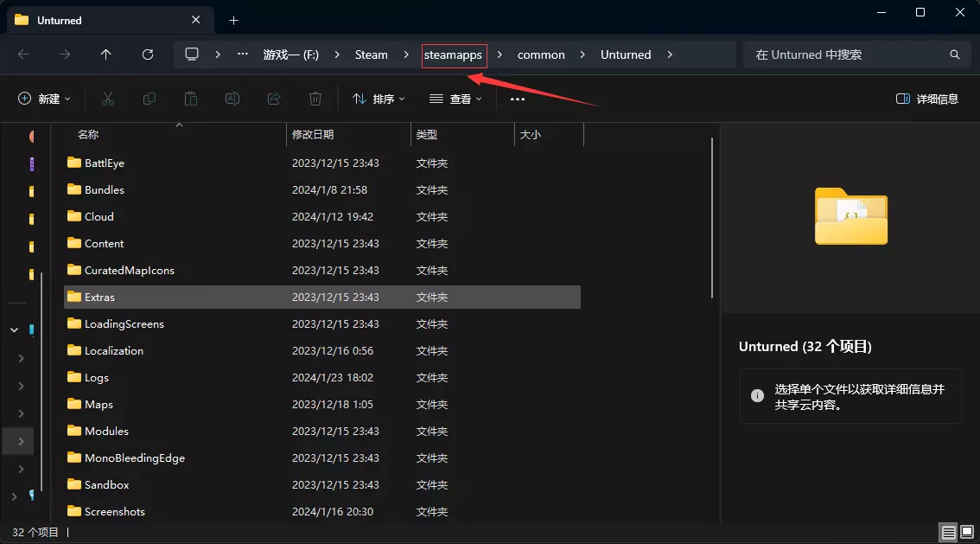This screenshot has width=980, height=544.
Task: Refresh the current folder view
Action: pyautogui.click(x=148, y=54)
